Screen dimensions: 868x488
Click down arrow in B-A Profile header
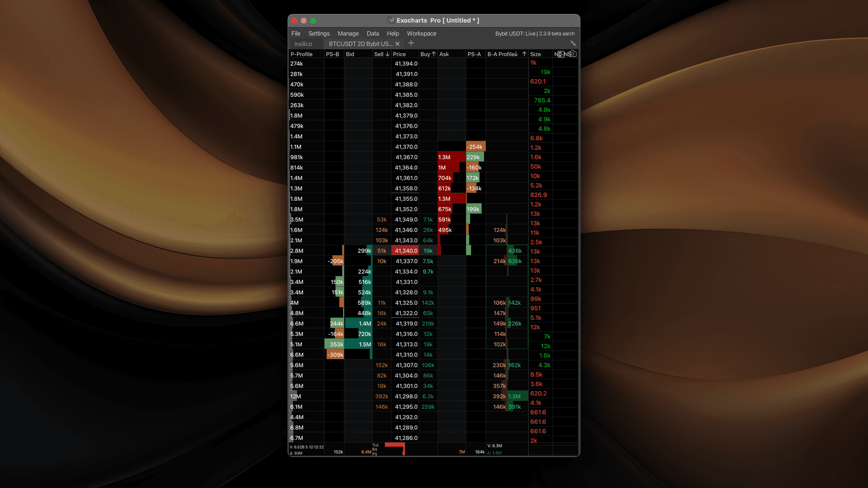(x=516, y=54)
